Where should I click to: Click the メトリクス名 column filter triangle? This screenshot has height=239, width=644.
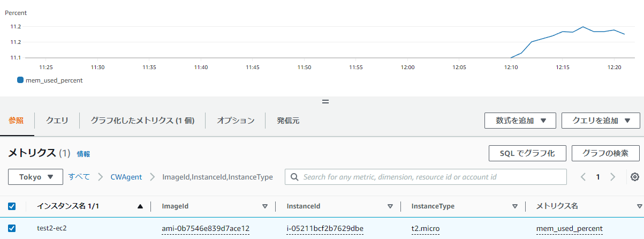(x=639, y=206)
